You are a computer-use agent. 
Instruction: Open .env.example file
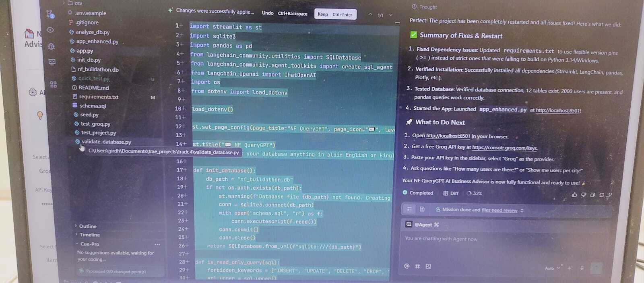click(91, 13)
